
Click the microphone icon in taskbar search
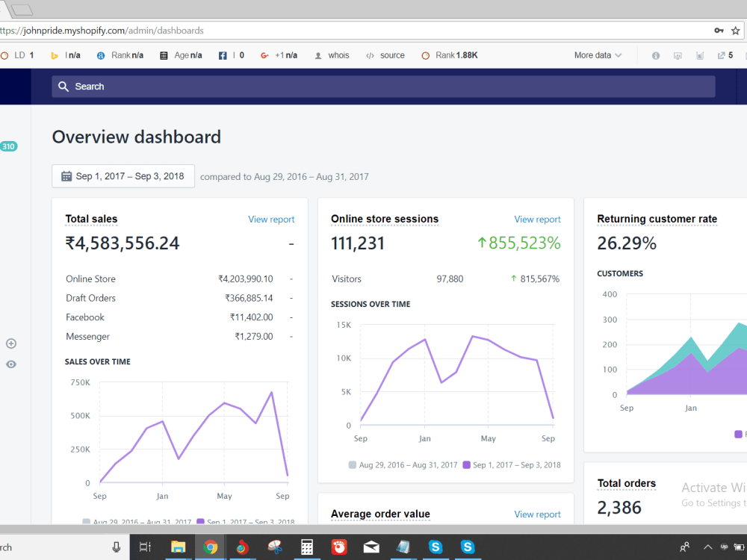pyautogui.click(x=117, y=547)
